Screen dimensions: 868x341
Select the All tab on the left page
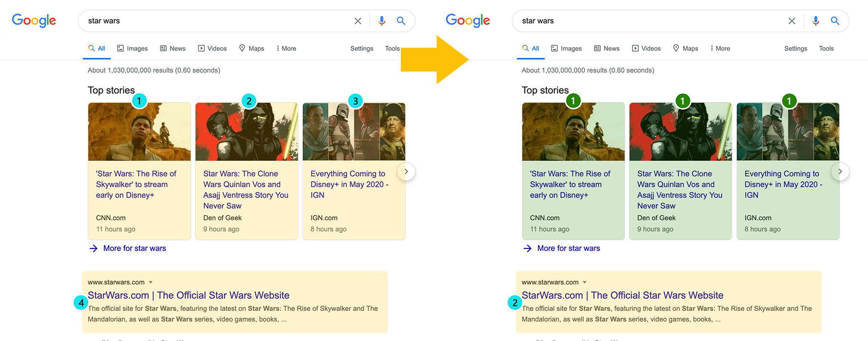pyautogui.click(x=97, y=48)
